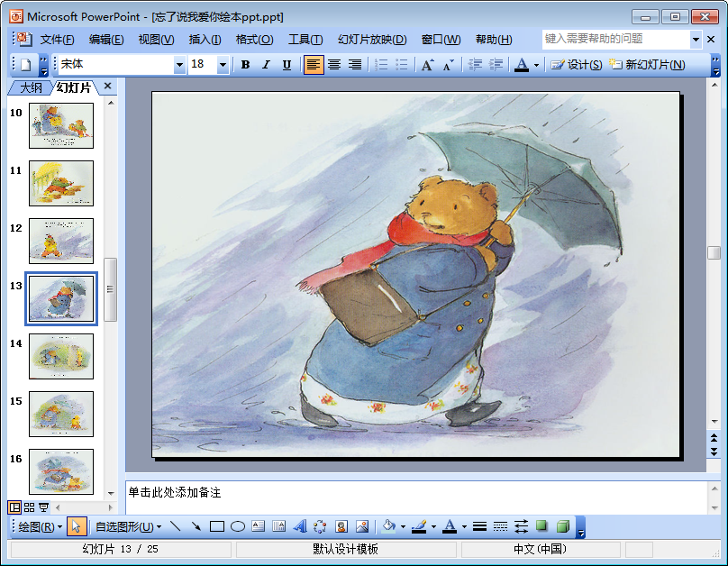The height and width of the screenshot is (566, 728).
Task: Select the Arrow drawing tool
Action: coord(196,526)
